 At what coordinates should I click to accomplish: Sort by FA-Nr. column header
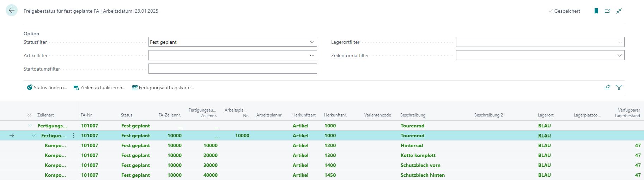click(87, 115)
